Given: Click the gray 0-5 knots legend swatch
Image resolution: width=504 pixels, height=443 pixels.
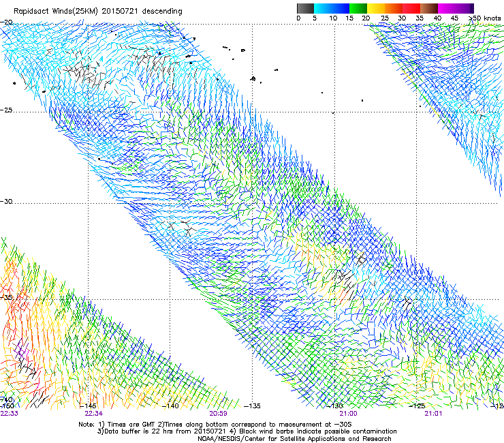Looking at the screenshot, I should click(x=305, y=8).
